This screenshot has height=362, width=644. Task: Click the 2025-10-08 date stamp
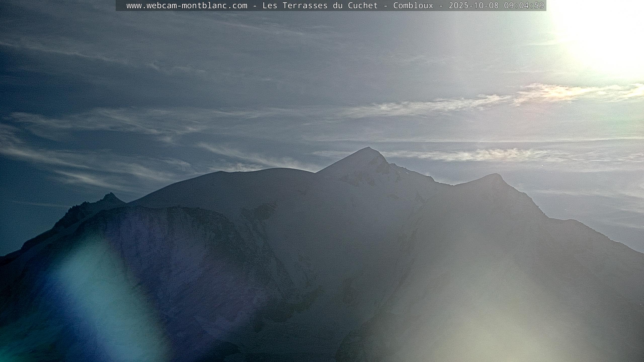(473, 6)
